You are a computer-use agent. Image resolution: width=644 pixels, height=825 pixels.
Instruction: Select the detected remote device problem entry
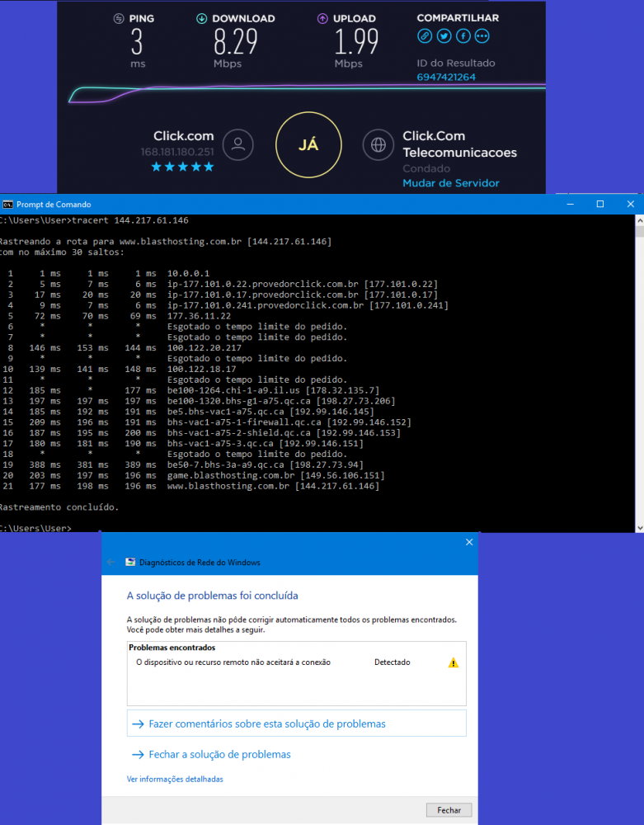pos(233,662)
